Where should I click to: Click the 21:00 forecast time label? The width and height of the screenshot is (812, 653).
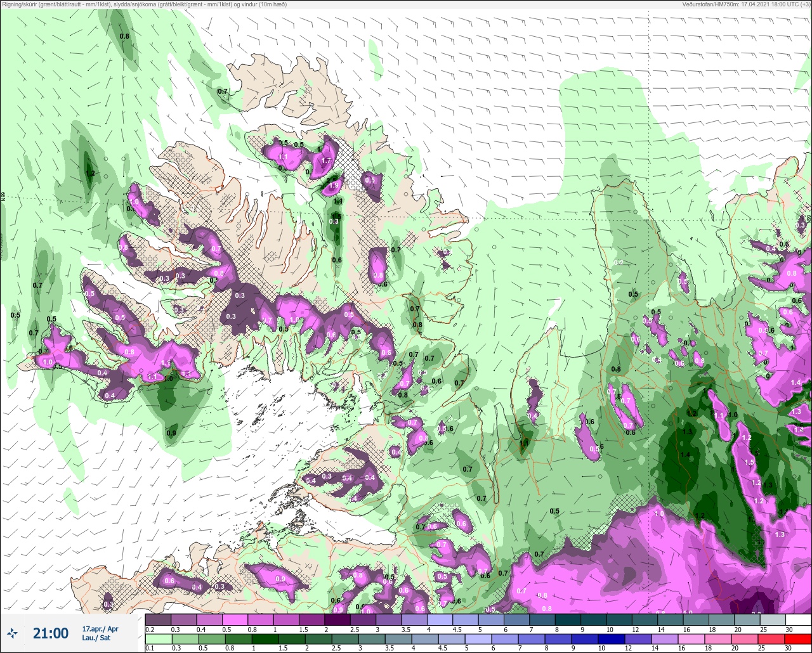pos(51,633)
